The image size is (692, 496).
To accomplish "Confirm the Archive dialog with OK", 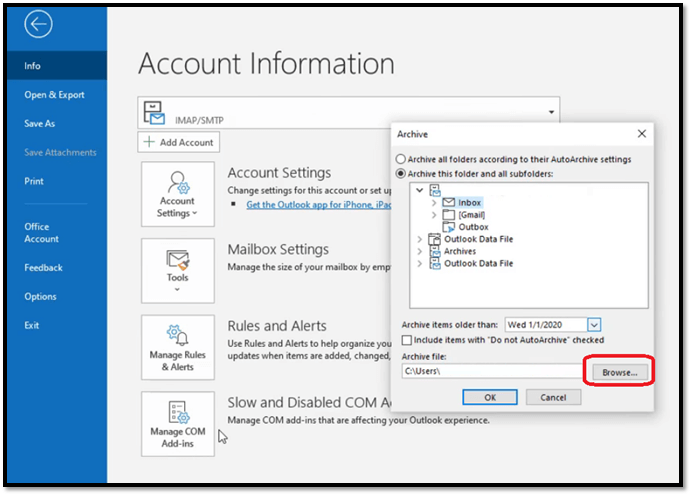I will point(490,397).
